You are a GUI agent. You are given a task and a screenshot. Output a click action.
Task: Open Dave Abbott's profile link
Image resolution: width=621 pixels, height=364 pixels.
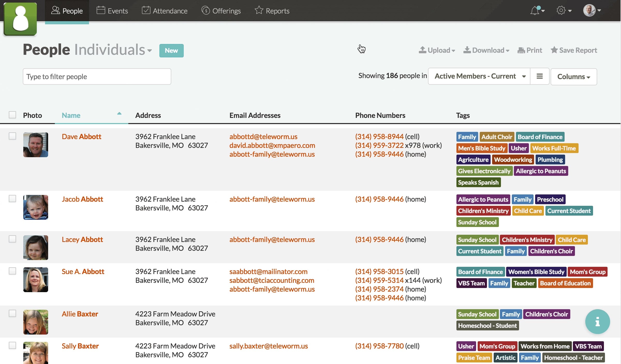[82, 136]
